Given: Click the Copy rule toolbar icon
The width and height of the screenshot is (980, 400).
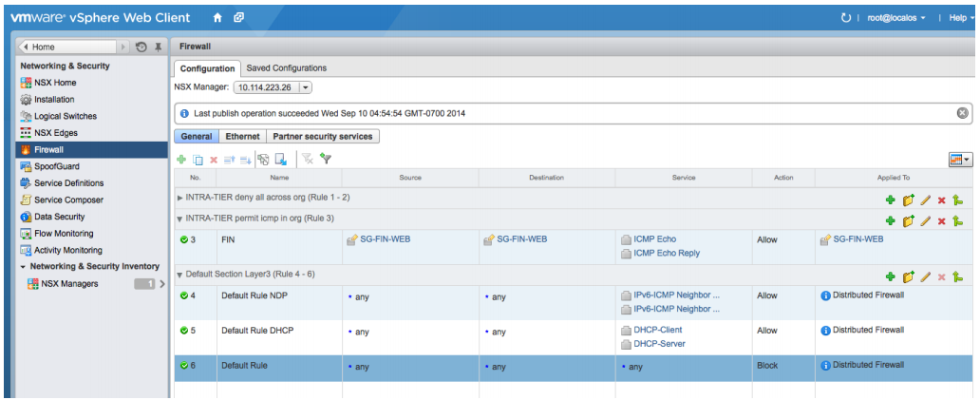Looking at the screenshot, I should [198, 160].
